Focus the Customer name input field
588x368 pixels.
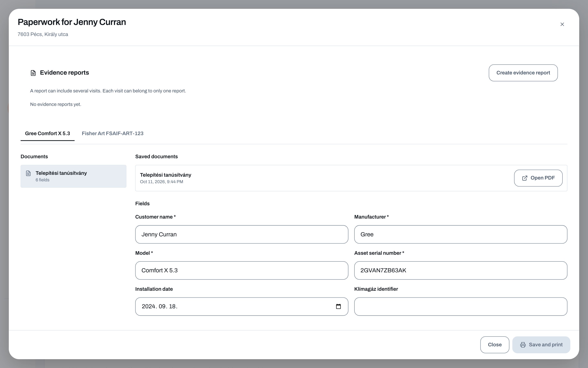[x=242, y=234]
